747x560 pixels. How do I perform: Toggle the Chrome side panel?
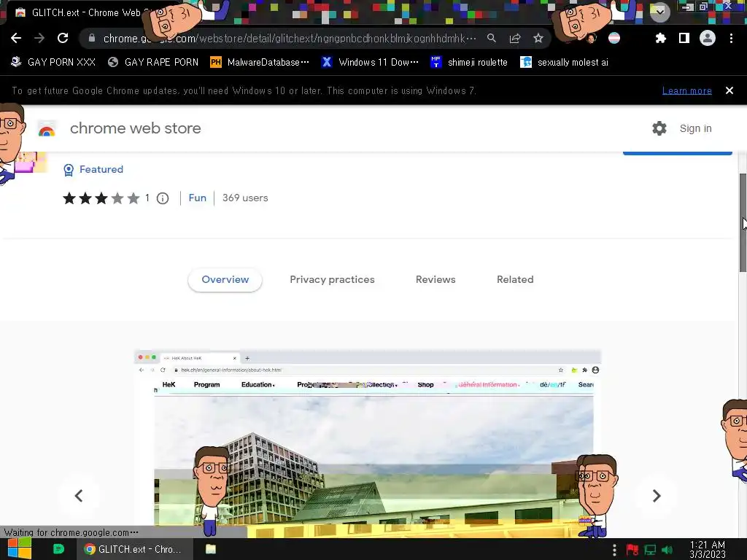tap(684, 38)
